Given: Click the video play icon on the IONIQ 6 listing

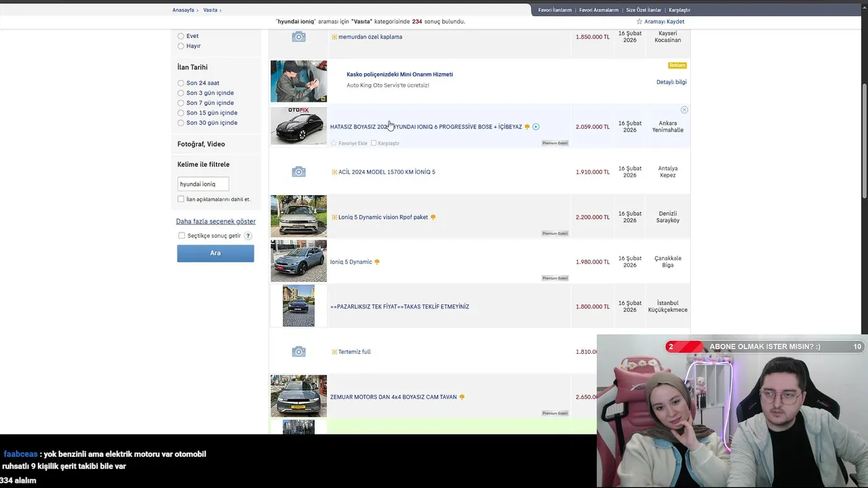Looking at the screenshot, I should coord(536,127).
